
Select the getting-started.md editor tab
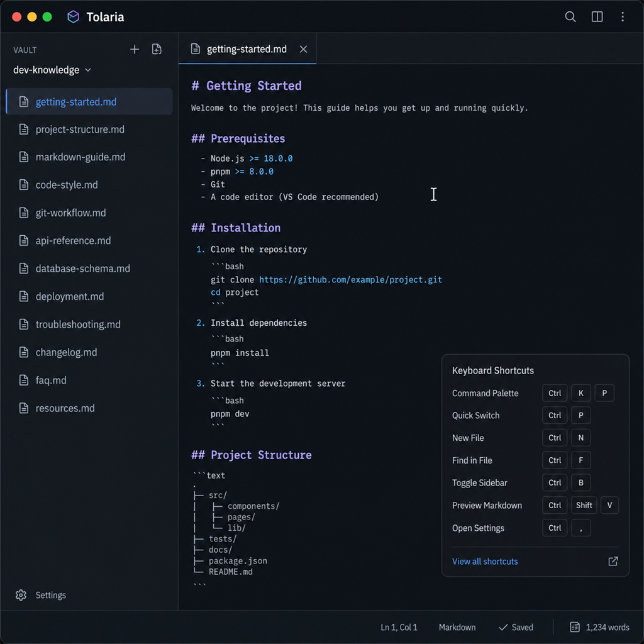tap(247, 49)
